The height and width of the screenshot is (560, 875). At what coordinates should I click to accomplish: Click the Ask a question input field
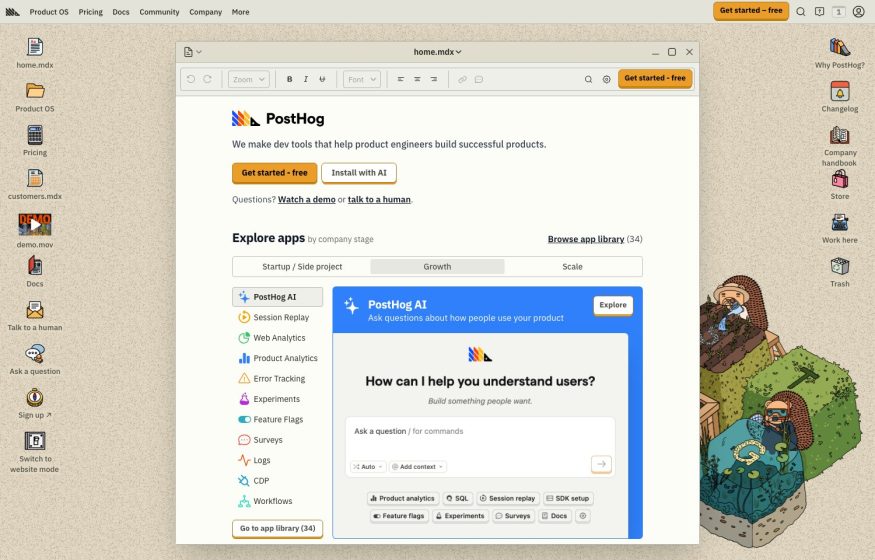480,432
